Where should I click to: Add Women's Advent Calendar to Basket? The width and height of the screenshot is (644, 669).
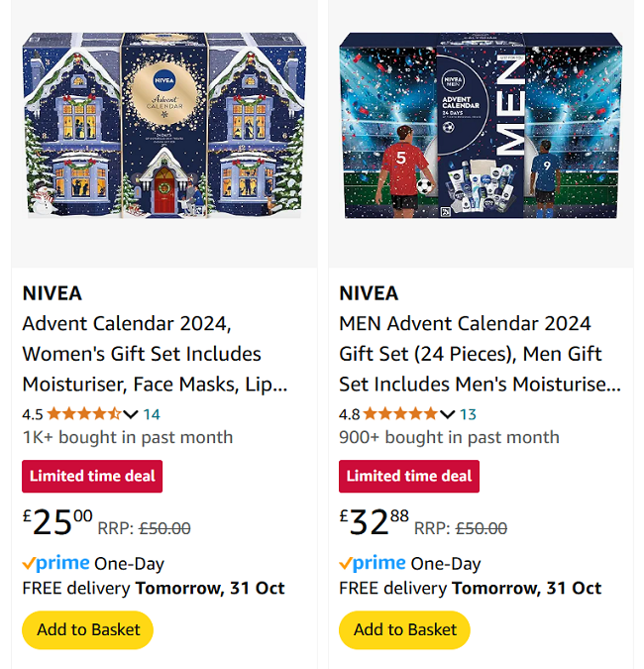pos(88,629)
